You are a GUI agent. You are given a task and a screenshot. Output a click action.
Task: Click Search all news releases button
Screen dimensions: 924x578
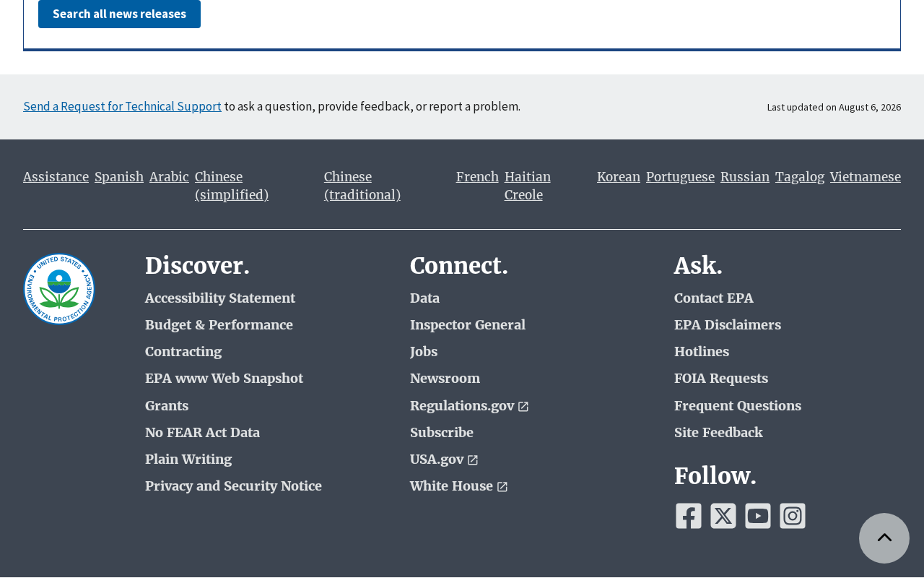coord(119,14)
